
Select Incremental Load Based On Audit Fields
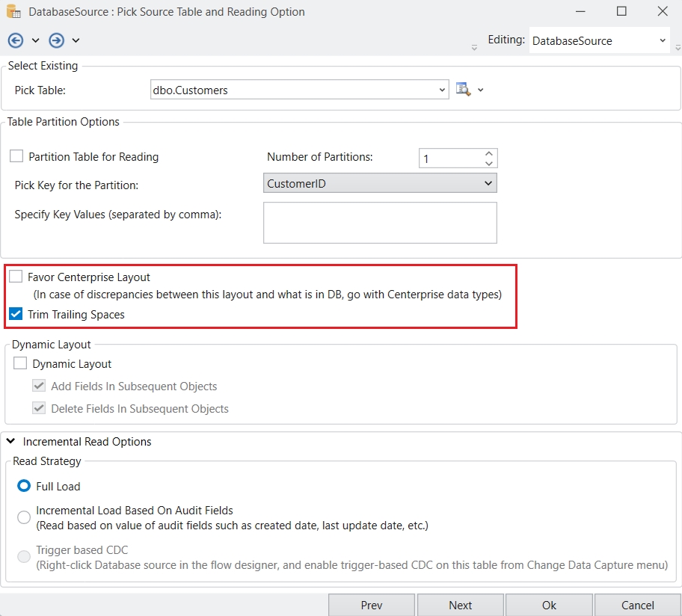24,517
